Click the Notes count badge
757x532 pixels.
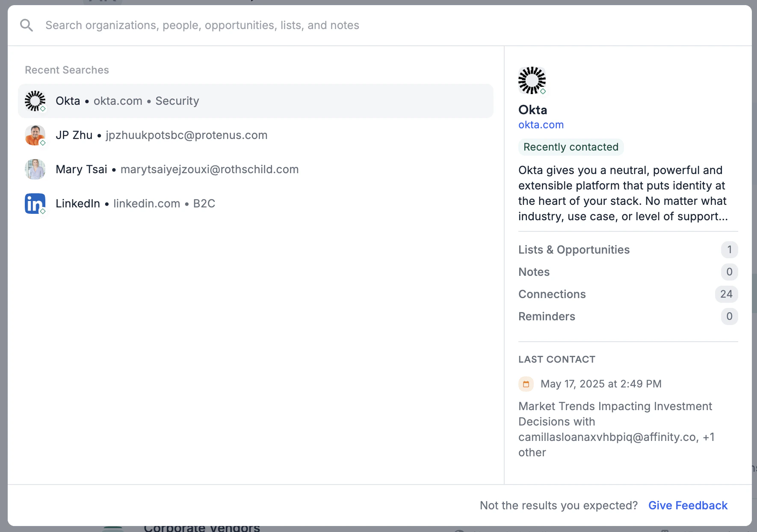point(730,272)
